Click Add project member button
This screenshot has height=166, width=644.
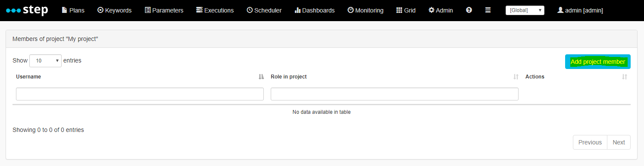(x=597, y=62)
